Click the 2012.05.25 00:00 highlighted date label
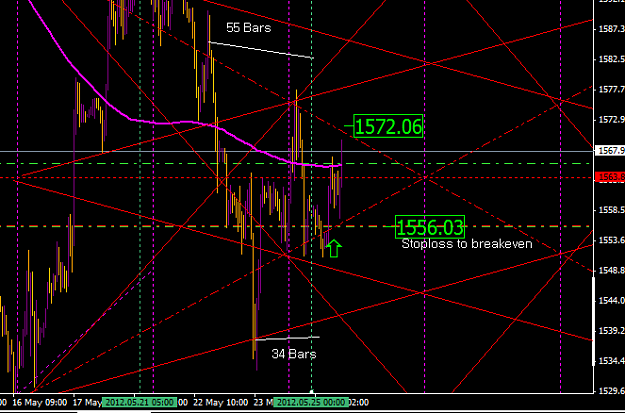625x413 pixels. (312, 402)
